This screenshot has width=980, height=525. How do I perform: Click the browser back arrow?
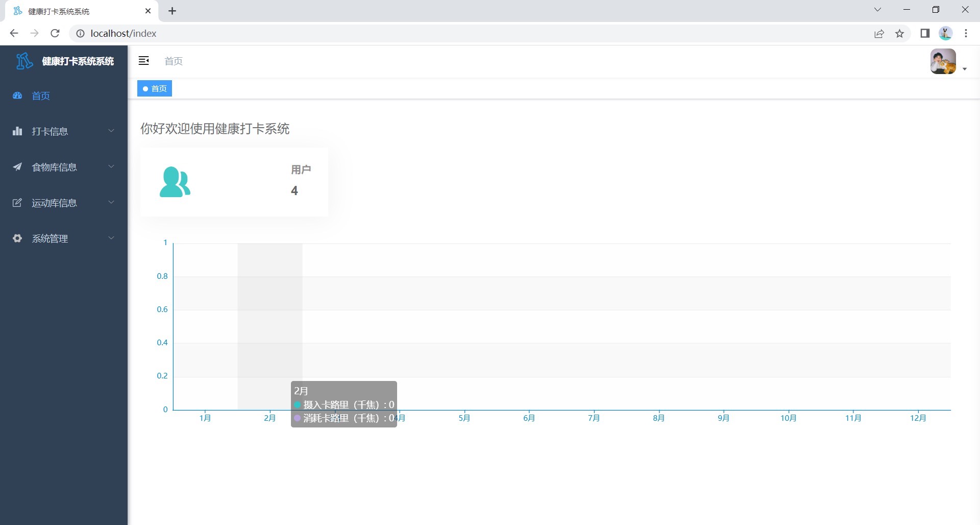14,33
